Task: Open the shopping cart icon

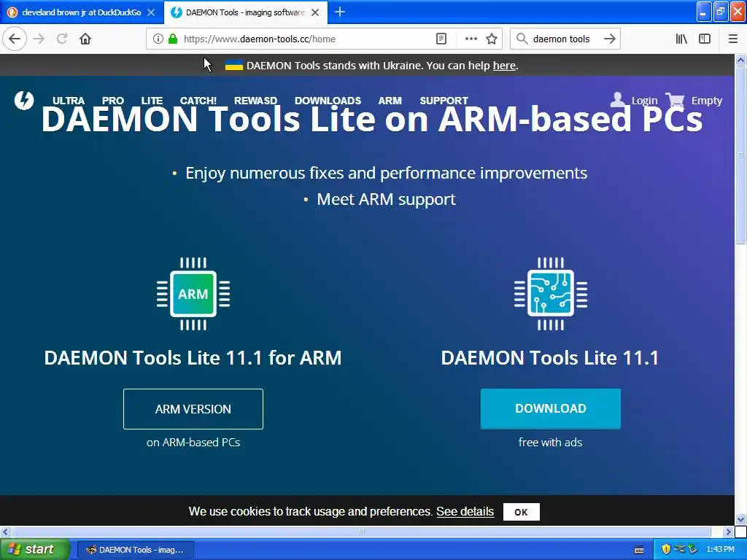Action: (675, 100)
